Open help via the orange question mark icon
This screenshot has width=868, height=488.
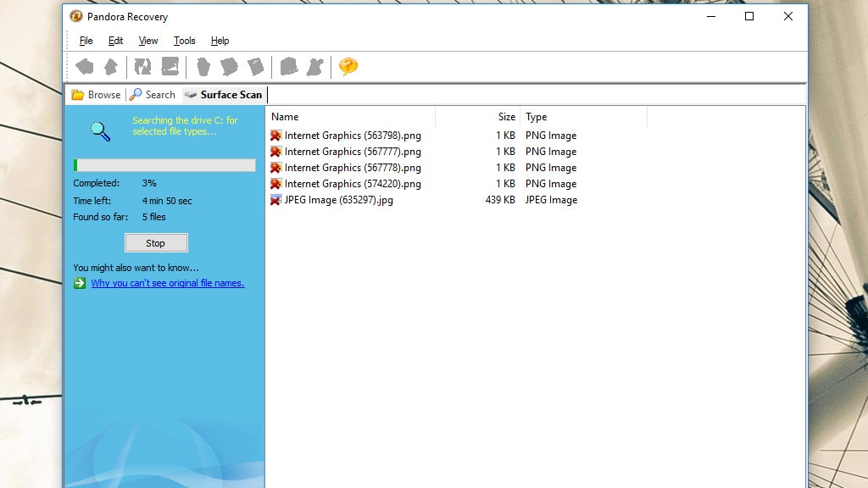tap(348, 67)
